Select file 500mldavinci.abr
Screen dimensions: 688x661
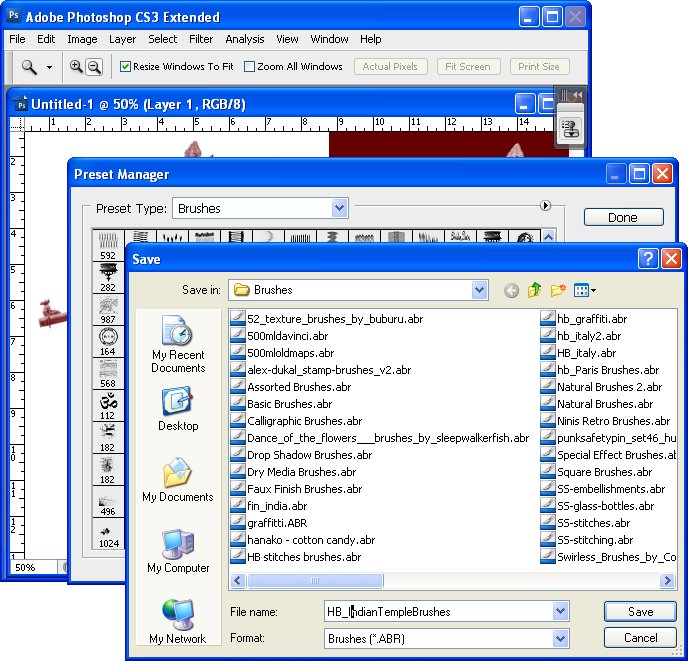tap(280, 336)
